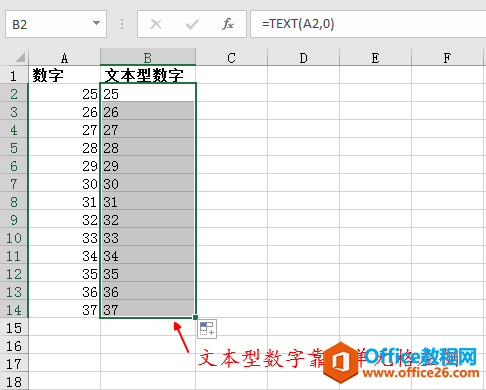Click cell B13 with text 36
Image resolution: width=486 pixels, height=390 pixels.
point(148,291)
